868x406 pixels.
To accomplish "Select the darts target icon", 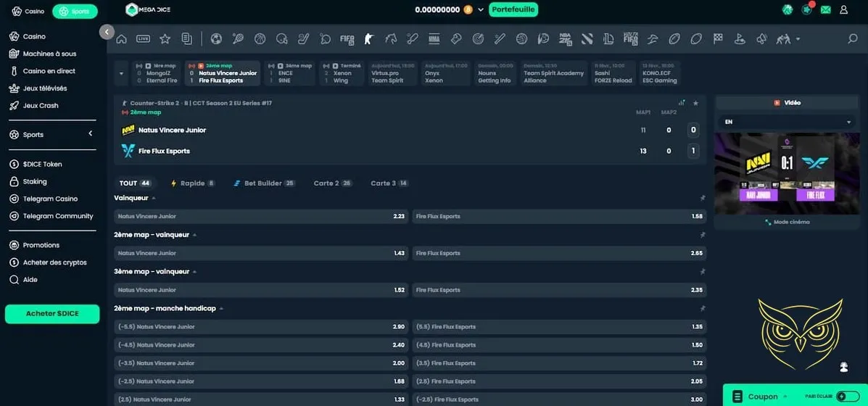I will (478, 38).
